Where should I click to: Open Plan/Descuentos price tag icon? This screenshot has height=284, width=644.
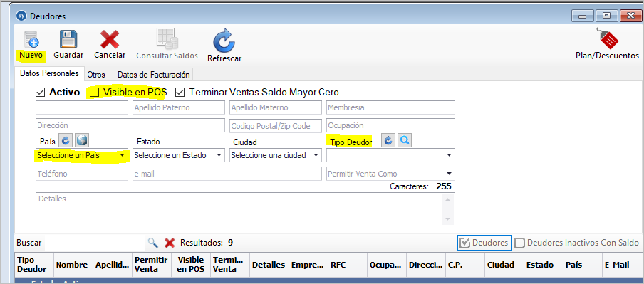click(x=609, y=38)
